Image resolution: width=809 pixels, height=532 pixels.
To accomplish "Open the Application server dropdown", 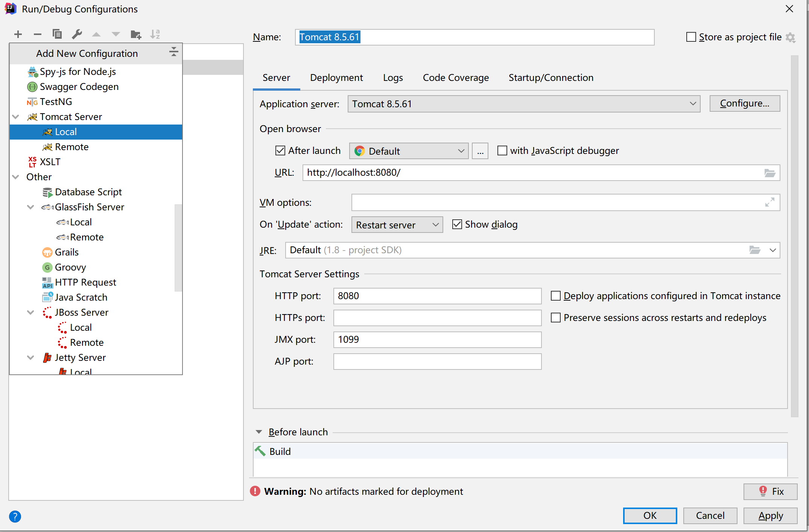I will coord(523,104).
